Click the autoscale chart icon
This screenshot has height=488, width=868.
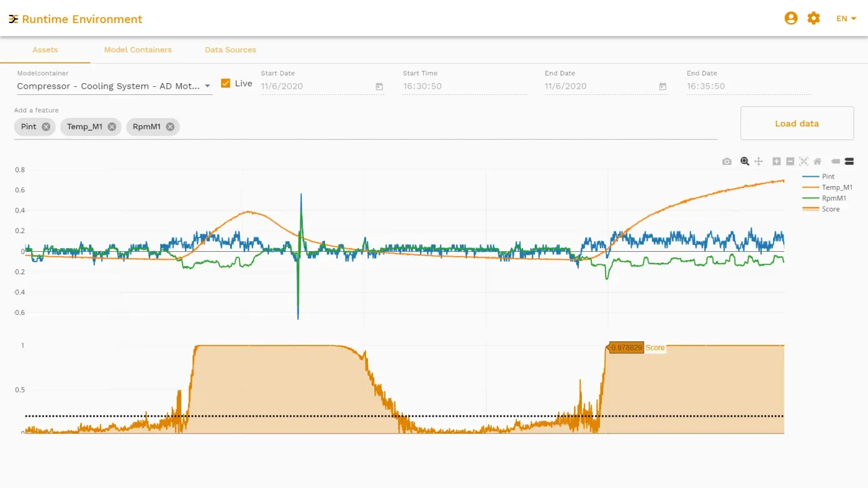click(x=804, y=161)
